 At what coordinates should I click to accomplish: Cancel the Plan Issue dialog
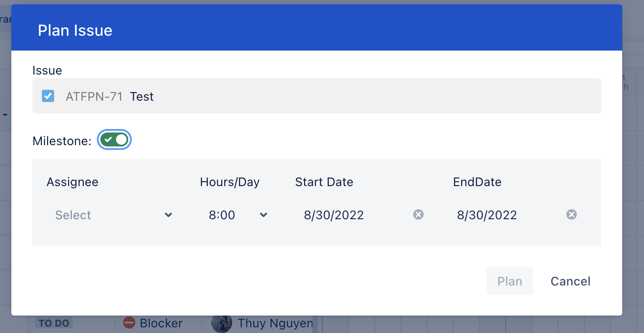click(x=570, y=281)
